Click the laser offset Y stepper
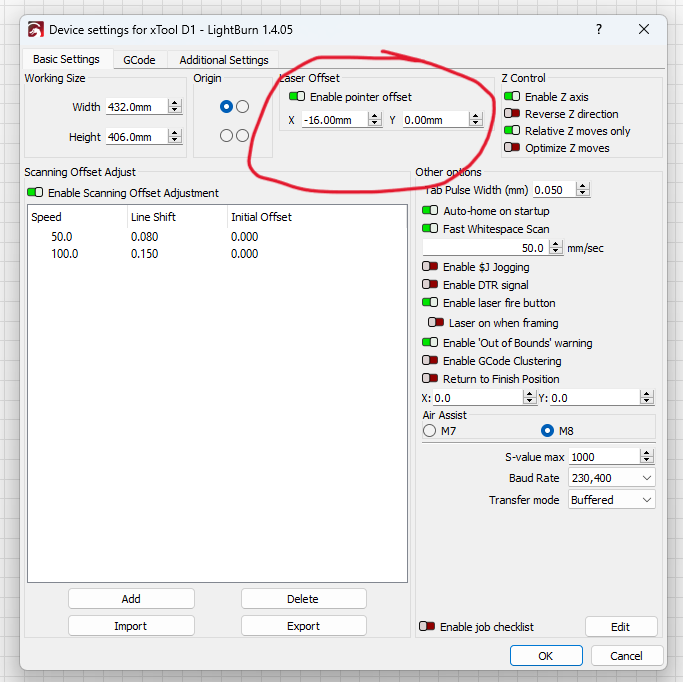The image size is (683, 682). [x=476, y=119]
